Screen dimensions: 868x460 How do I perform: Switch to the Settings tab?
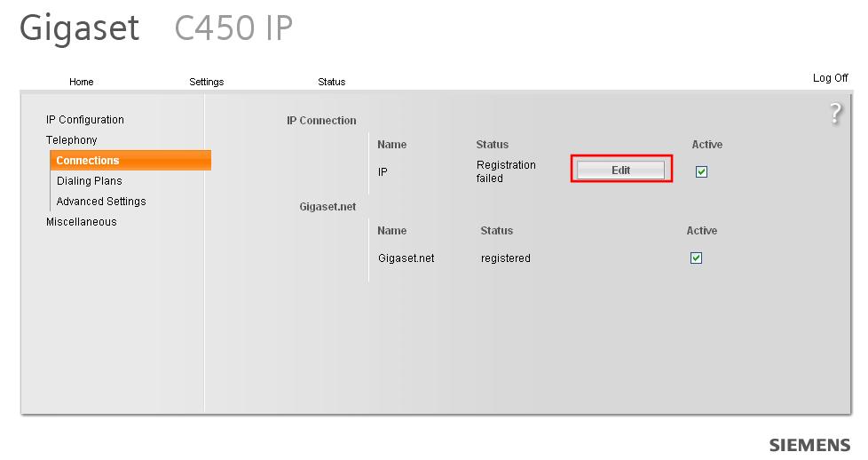tap(206, 82)
